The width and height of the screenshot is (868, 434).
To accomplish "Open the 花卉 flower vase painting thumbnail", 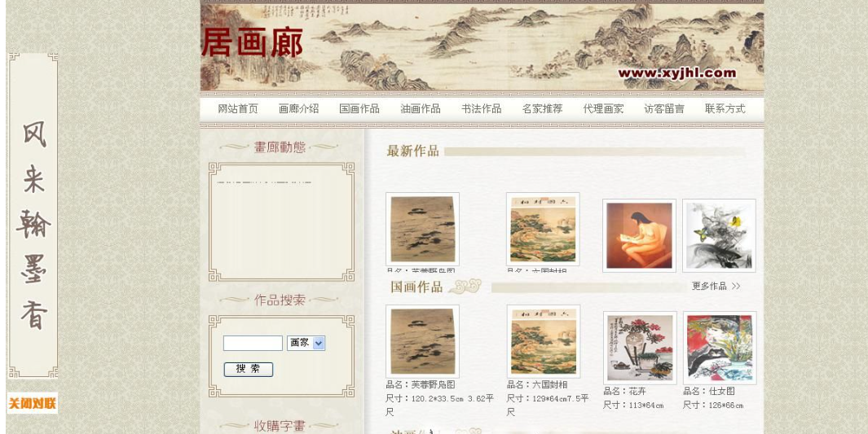I will pos(640,348).
